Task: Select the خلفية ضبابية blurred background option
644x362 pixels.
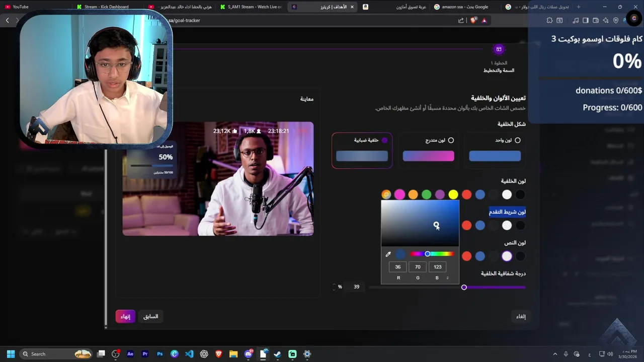Action: (362, 150)
